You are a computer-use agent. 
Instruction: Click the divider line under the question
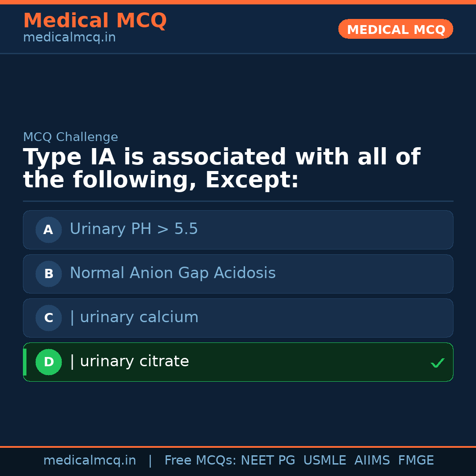238,201
